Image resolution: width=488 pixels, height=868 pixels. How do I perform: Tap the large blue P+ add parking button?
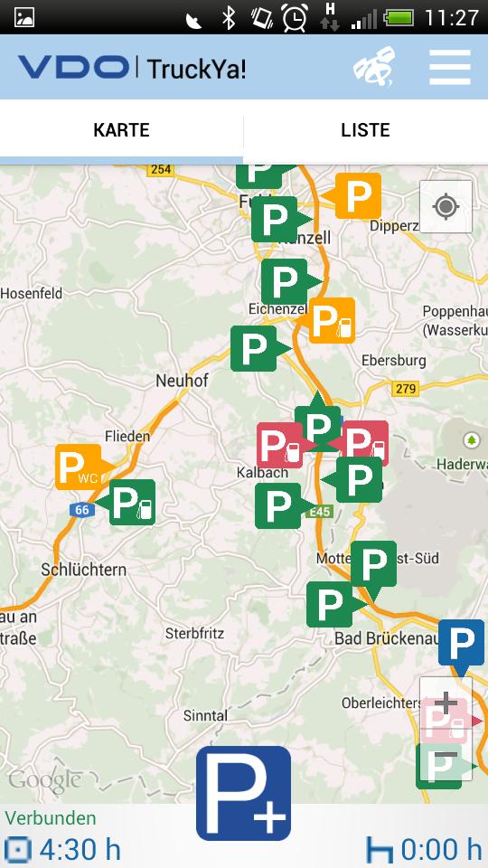[x=243, y=793]
